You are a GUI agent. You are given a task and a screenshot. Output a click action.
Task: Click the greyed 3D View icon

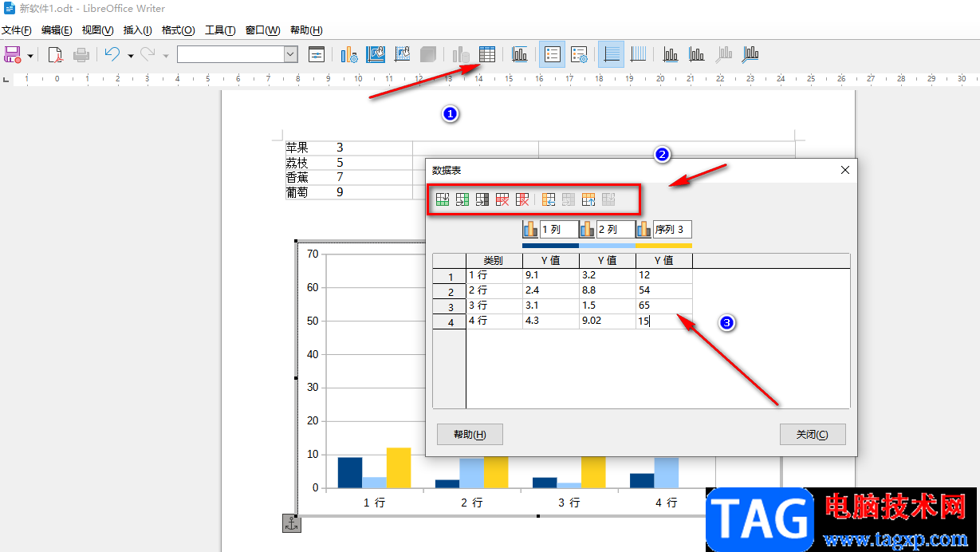428,55
